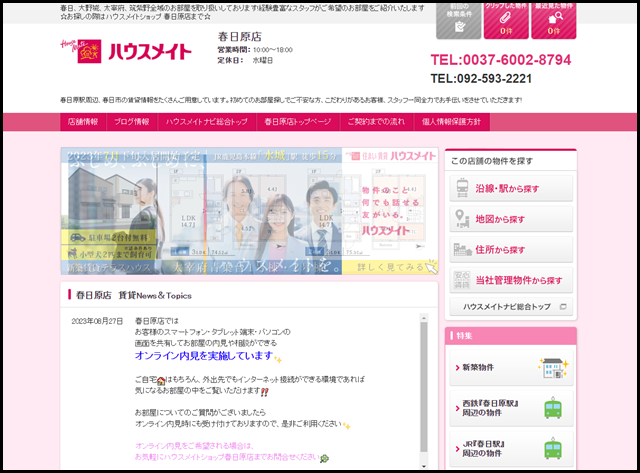Open the previous search conditions button

(x=458, y=22)
